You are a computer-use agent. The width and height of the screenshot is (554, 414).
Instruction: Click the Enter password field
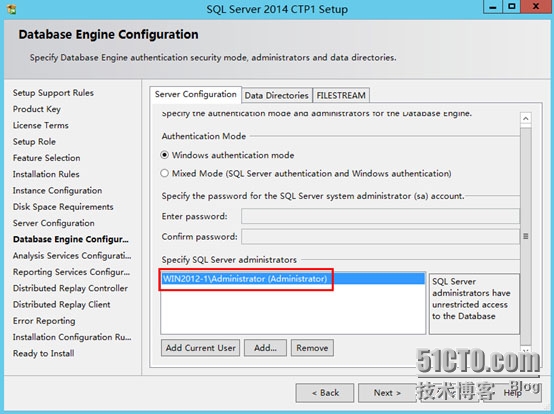tap(380, 216)
